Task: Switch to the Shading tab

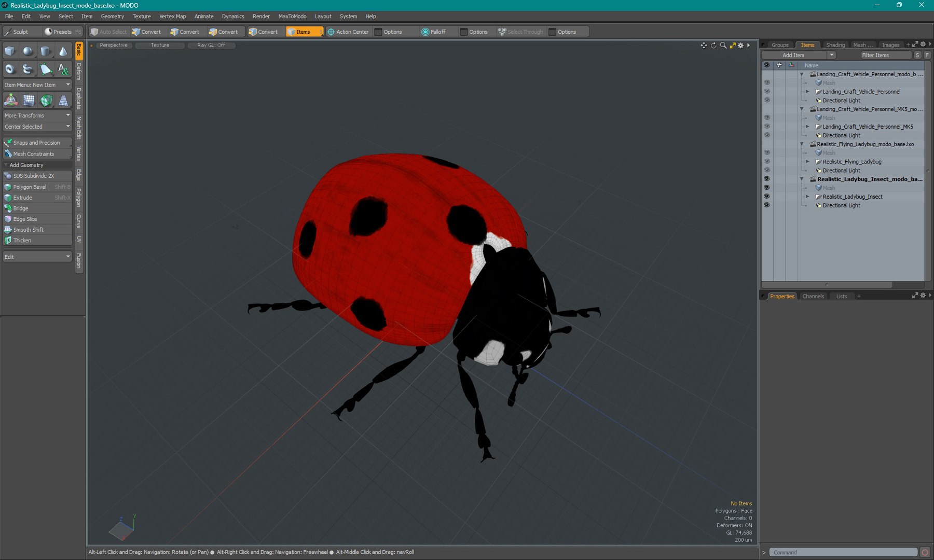Action: [835, 45]
